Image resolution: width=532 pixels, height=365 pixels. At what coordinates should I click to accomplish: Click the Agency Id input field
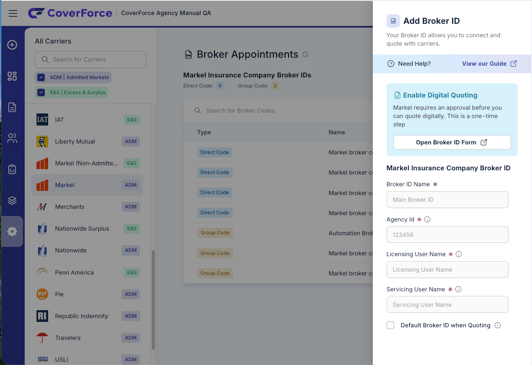pyautogui.click(x=447, y=235)
